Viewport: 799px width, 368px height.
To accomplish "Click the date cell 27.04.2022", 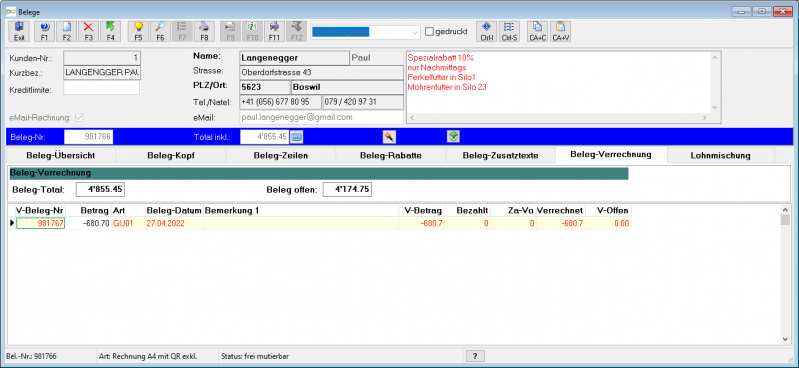I will click(174, 223).
